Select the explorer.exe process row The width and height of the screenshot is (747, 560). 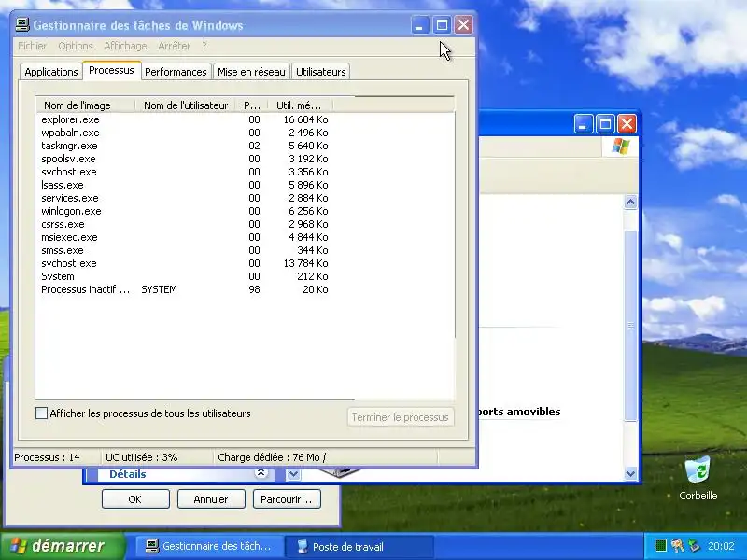(x=185, y=119)
